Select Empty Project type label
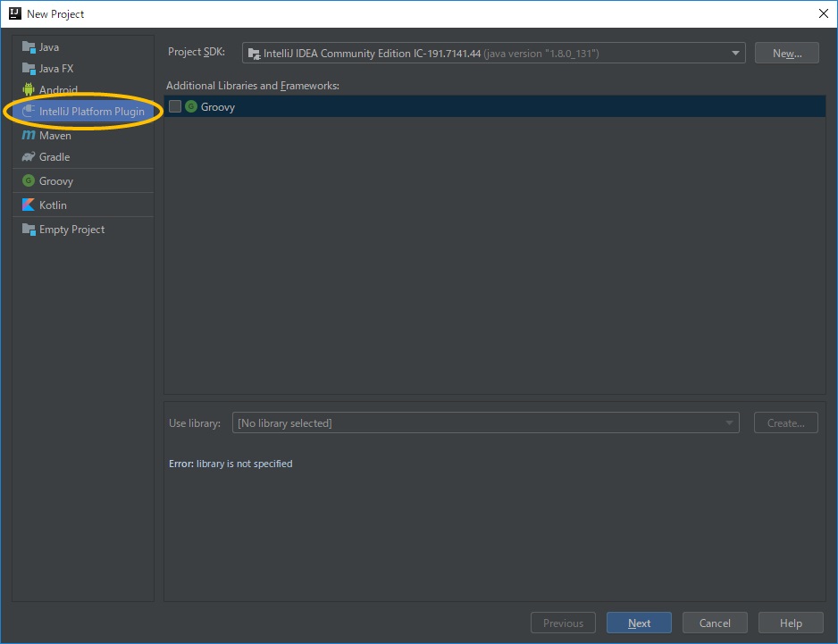The image size is (838, 644). coord(71,230)
